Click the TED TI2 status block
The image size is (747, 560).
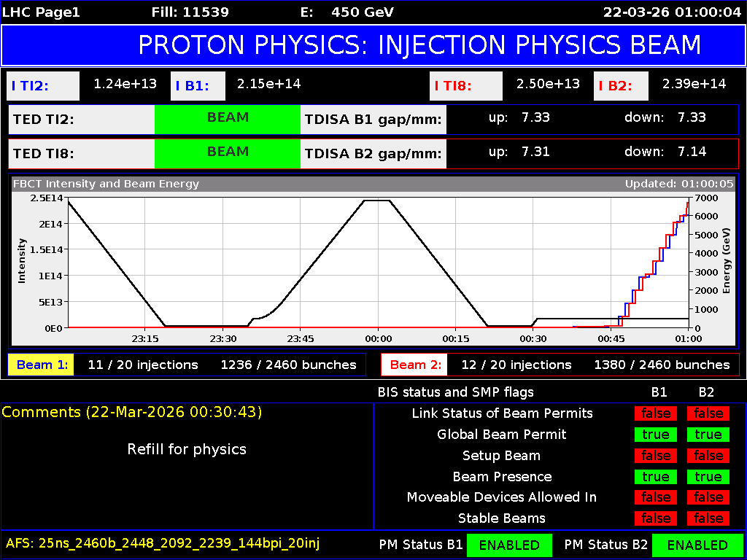click(x=80, y=120)
